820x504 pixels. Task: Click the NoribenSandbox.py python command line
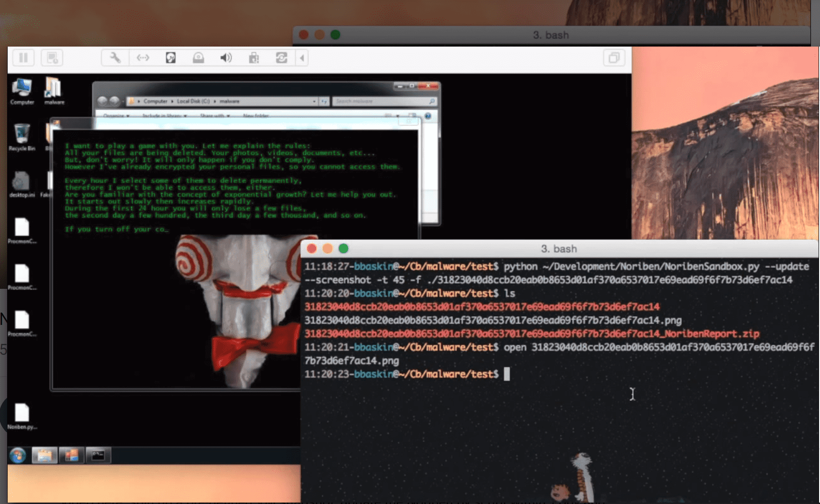coord(556,273)
